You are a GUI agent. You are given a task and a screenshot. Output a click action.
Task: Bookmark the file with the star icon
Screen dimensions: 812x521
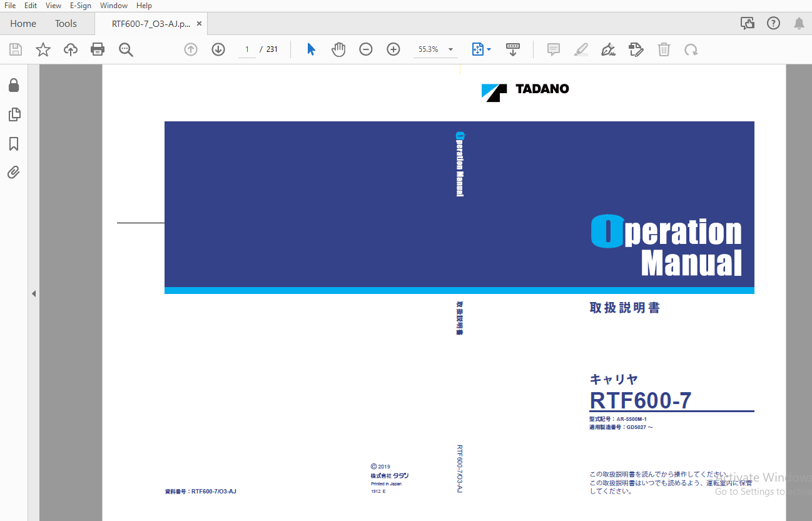(x=43, y=49)
